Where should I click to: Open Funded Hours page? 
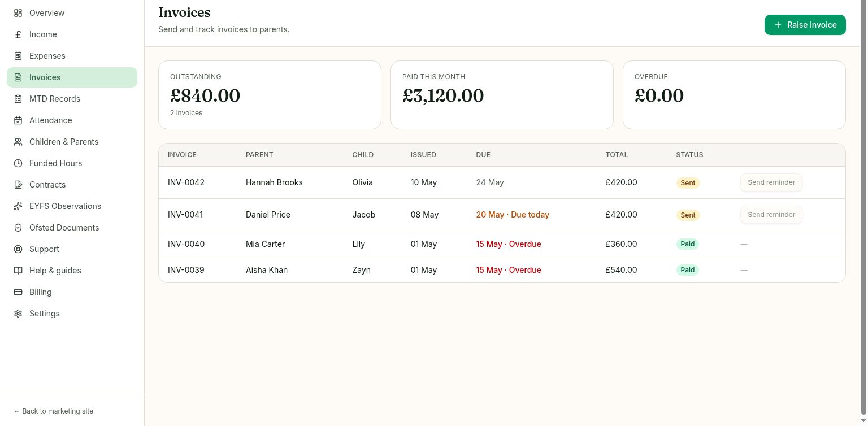pyautogui.click(x=72, y=163)
